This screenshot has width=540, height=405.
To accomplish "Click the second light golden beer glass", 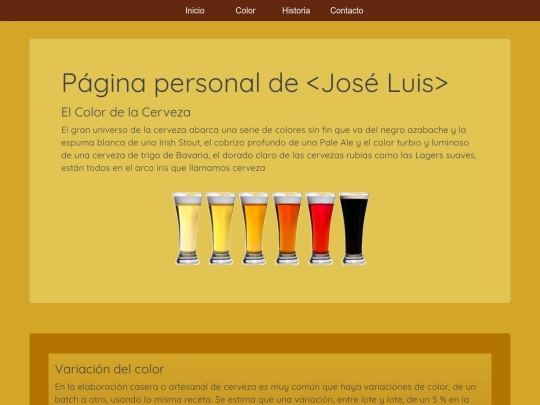I will [x=221, y=228].
